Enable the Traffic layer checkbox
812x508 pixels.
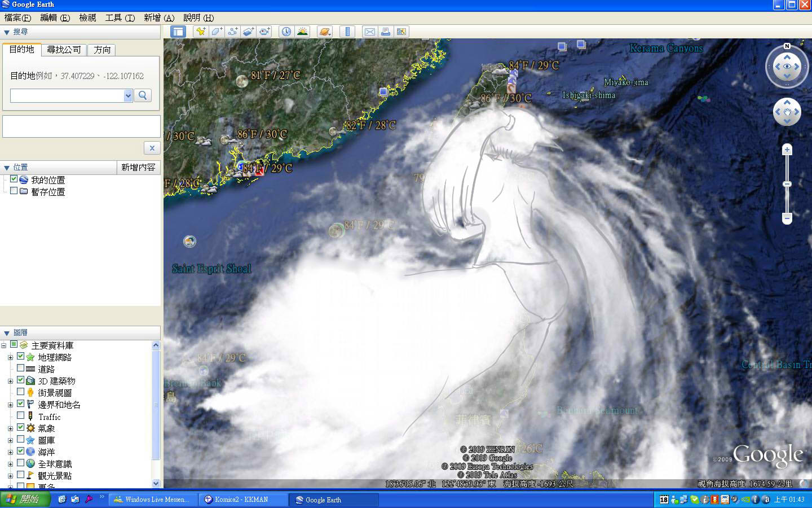click(x=21, y=415)
